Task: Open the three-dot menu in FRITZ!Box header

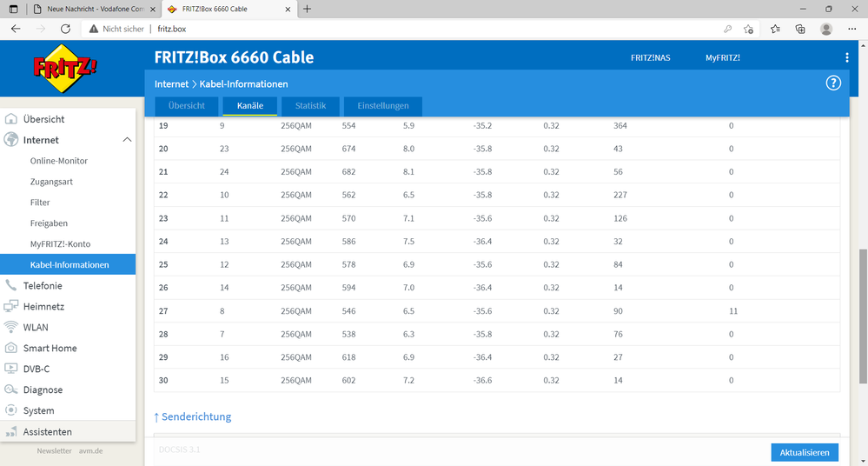Action: click(846, 57)
